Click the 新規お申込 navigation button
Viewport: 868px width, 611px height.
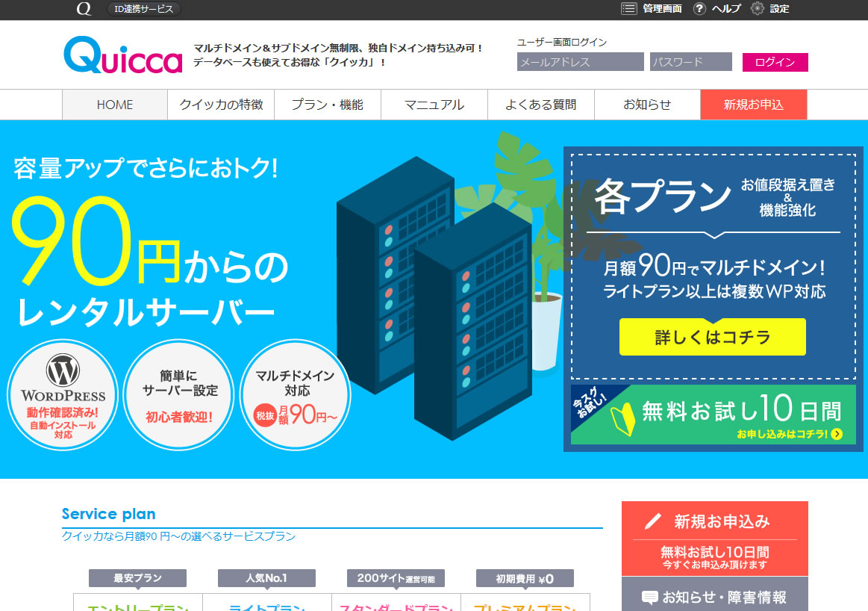pyautogui.click(x=753, y=105)
